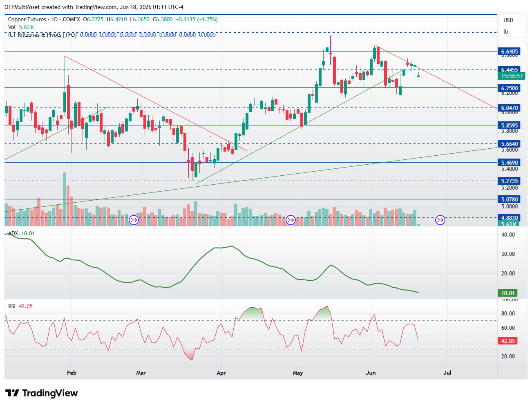The height and width of the screenshot is (407, 532).
Task: Select the RSI indicator legend
Action: pyautogui.click(x=20, y=306)
